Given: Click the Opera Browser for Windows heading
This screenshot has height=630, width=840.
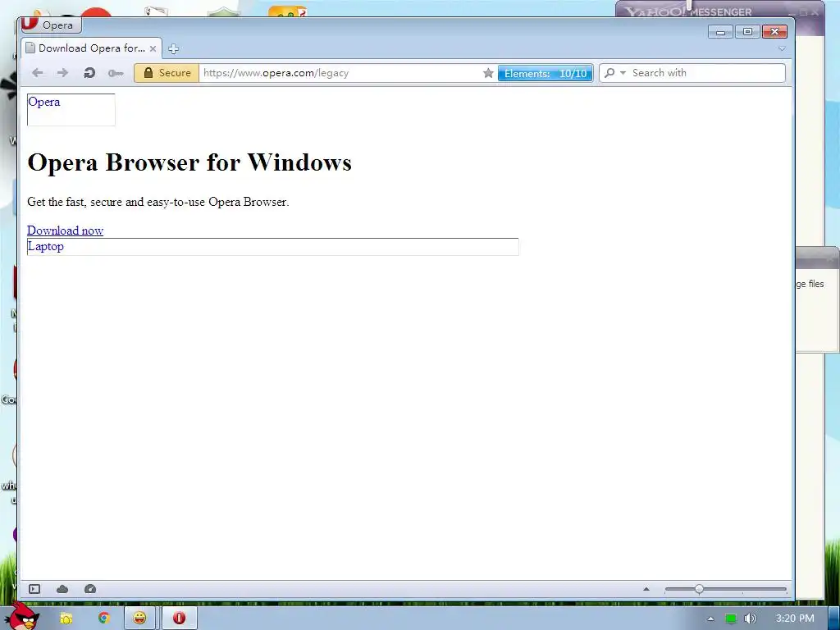Looking at the screenshot, I should click(189, 162).
